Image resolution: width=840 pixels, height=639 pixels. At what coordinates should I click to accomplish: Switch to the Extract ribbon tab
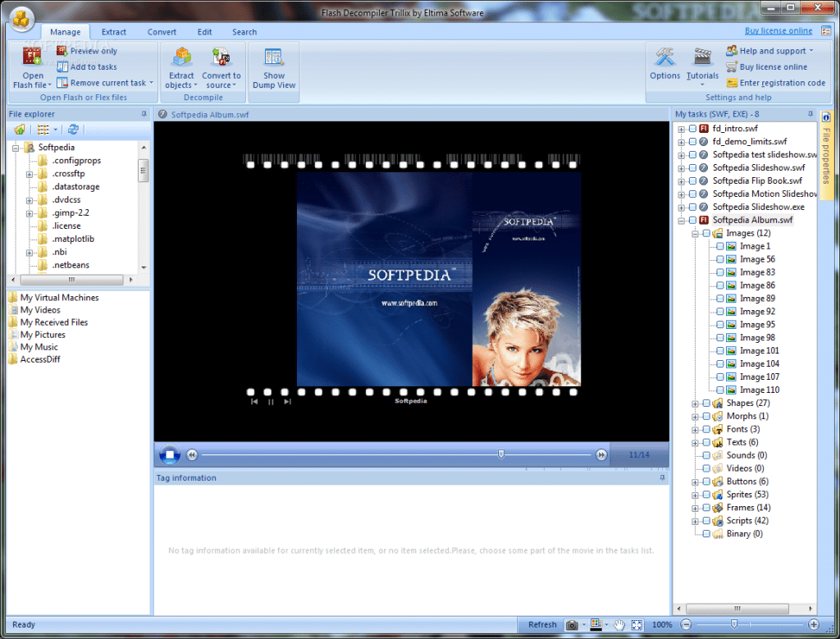(114, 32)
